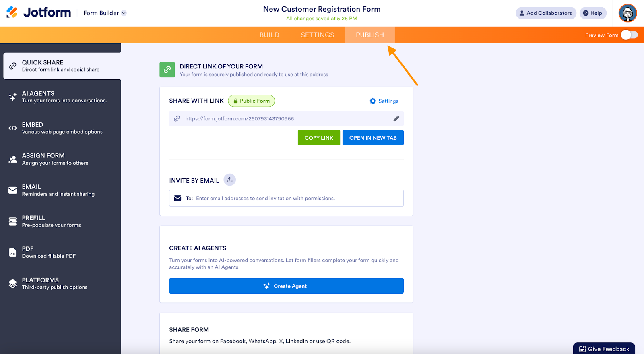The height and width of the screenshot is (354, 644).
Task: Open the Give Feedback panel
Action: tap(604, 349)
